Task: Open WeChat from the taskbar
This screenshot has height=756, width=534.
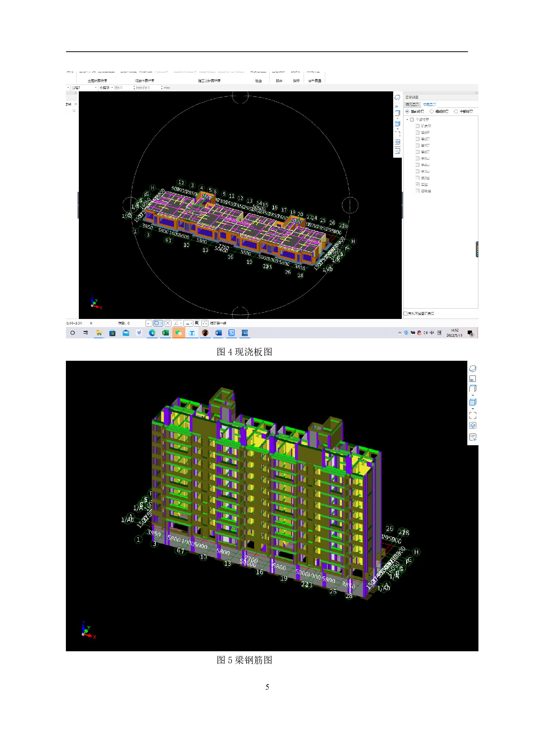Action: 178,333
